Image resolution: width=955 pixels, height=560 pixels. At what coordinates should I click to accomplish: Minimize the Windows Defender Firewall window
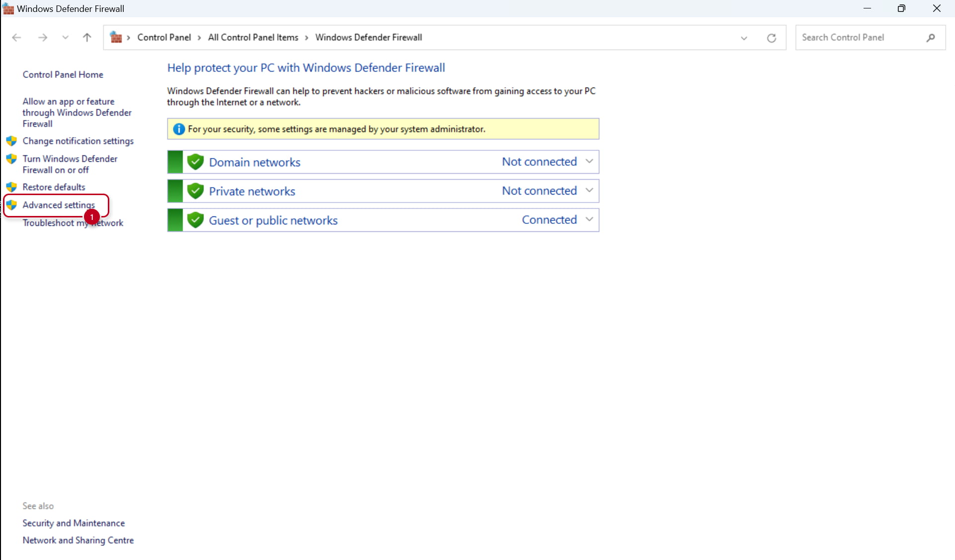[x=867, y=8]
